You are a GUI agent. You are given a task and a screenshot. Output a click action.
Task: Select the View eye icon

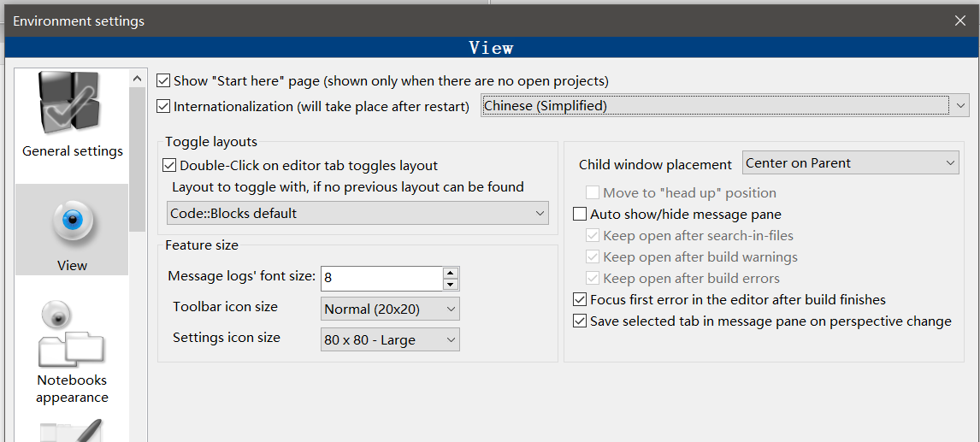72,222
